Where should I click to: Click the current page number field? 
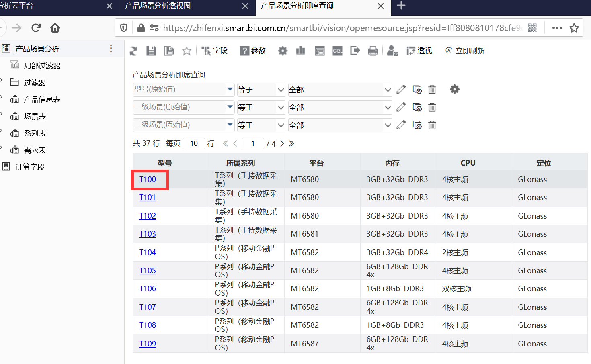pyautogui.click(x=252, y=143)
